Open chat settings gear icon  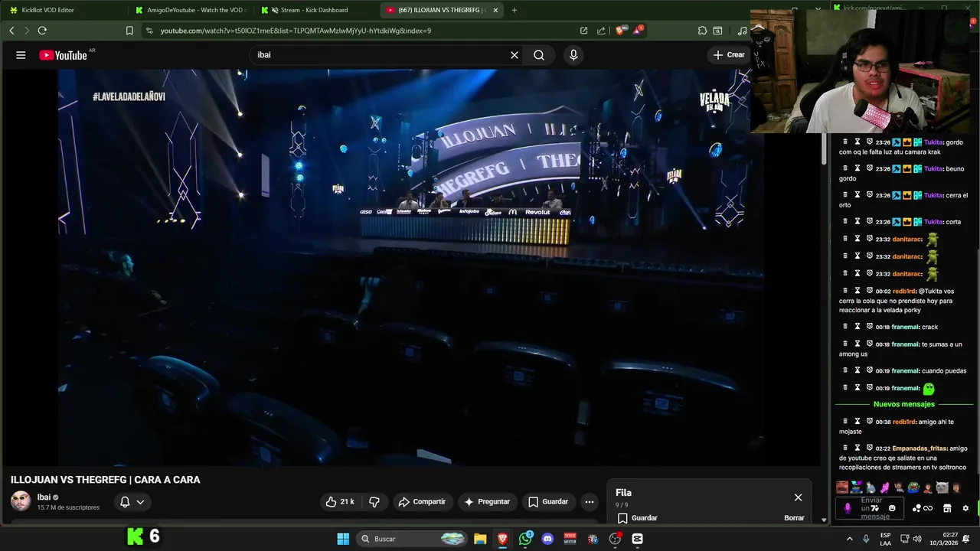point(965,508)
